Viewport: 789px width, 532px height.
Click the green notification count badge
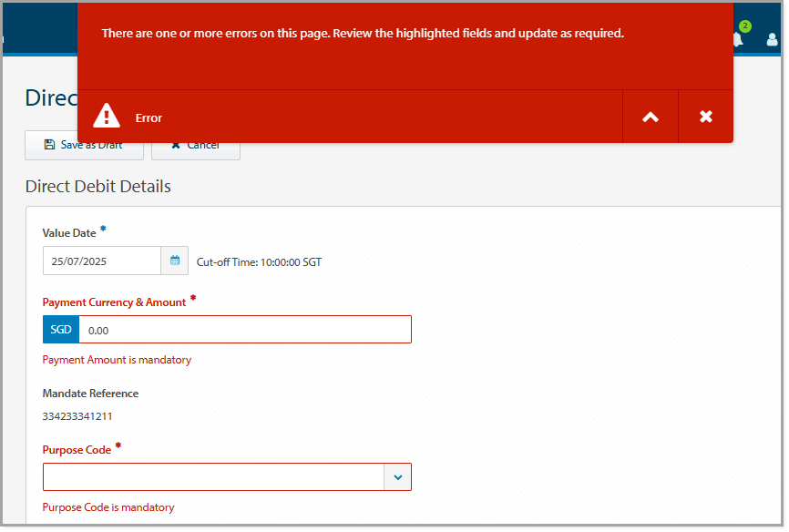point(744,26)
